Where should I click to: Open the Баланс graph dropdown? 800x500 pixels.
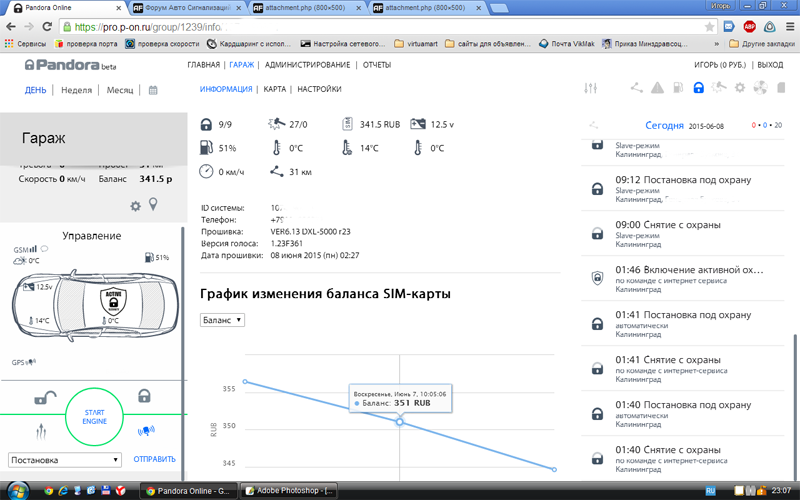[x=222, y=320]
